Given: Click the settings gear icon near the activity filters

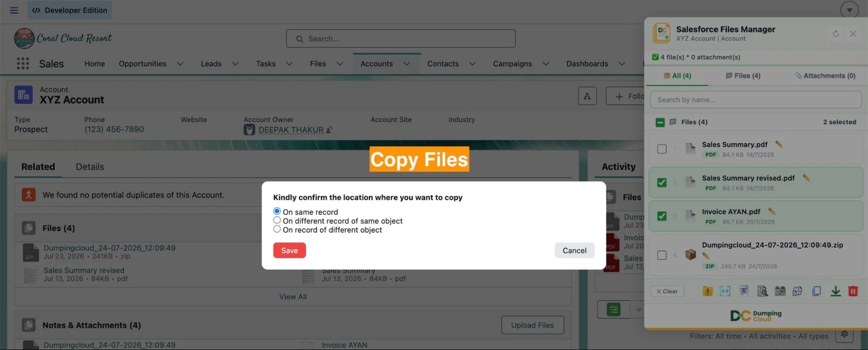Looking at the screenshot, I should point(844,334).
